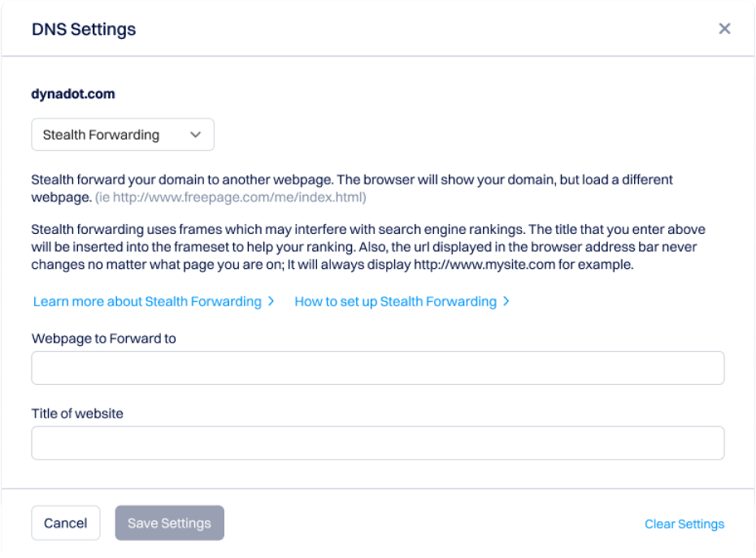Click the dropdown chevron arrow icon
756x558 pixels.
195,135
